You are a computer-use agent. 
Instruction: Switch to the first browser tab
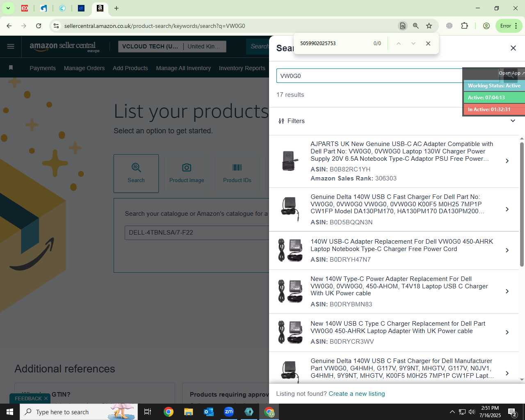pos(25,8)
